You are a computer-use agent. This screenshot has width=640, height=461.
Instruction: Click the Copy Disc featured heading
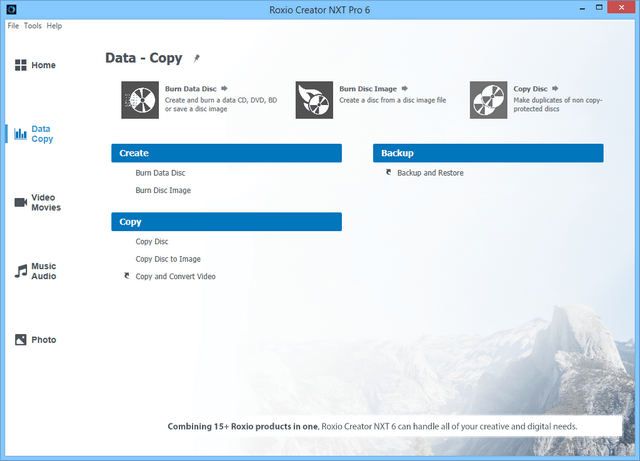(530, 89)
